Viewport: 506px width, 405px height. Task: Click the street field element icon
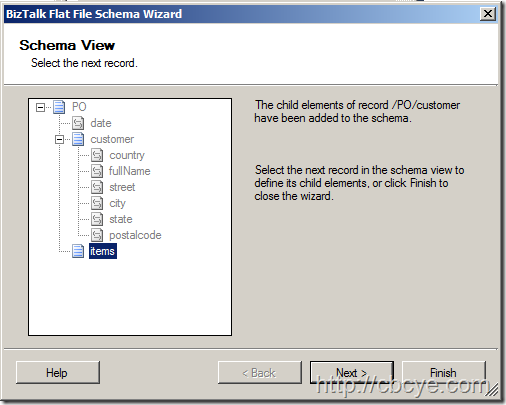click(97, 187)
